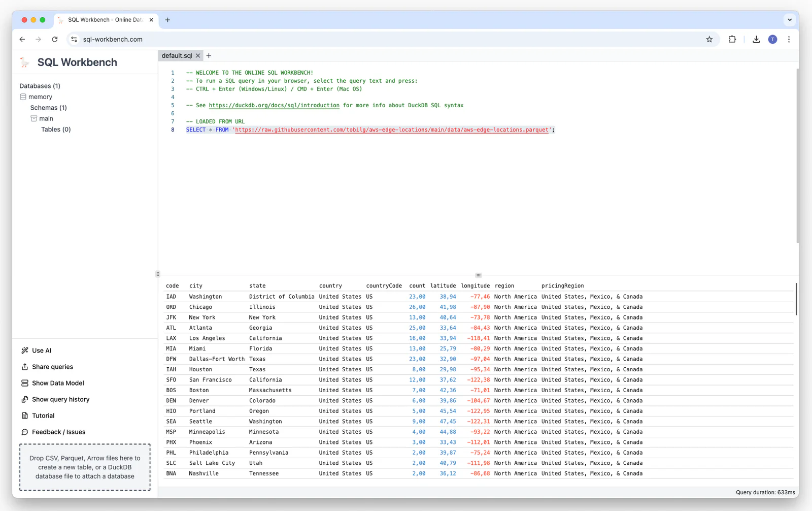Open the browser downloads icon
Screen dimensions: 812x511
click(x=756, y=39)
